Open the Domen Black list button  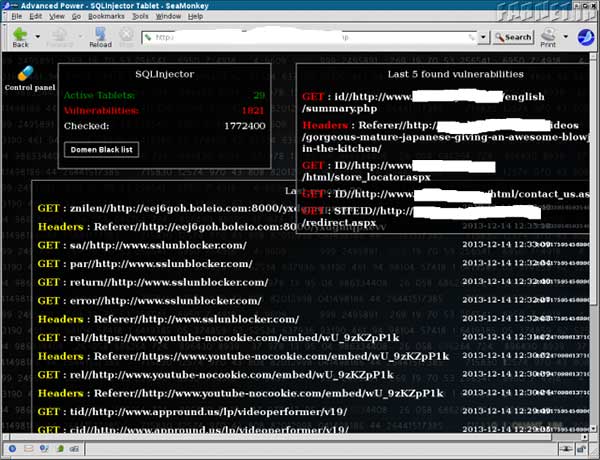pyautogui.click(x=101, y=150)
